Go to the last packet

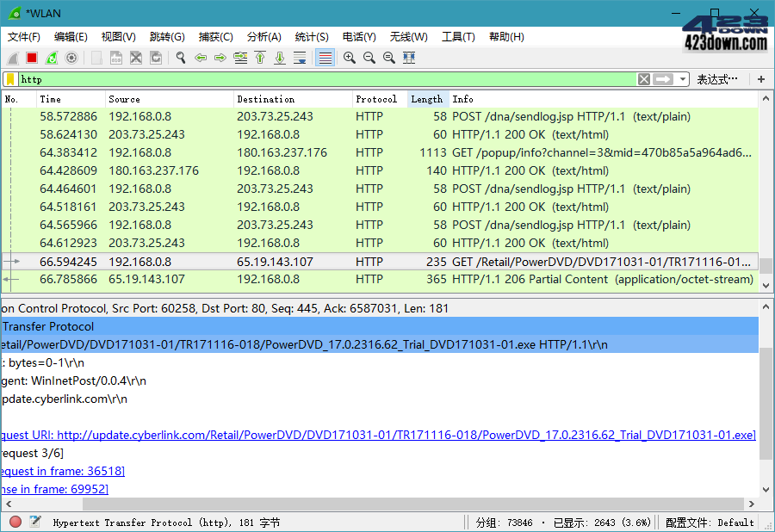coord(279,57)
